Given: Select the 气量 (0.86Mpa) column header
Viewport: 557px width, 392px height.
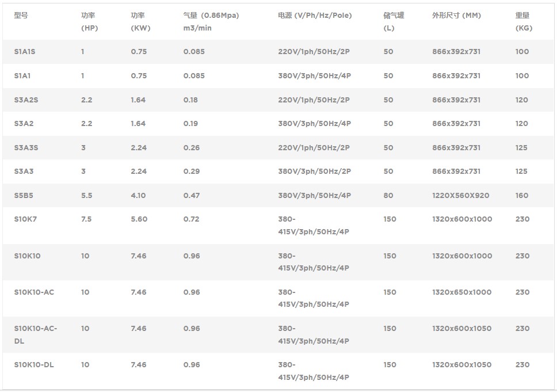Looking at the screenshot, I should [x=211, y=22].
